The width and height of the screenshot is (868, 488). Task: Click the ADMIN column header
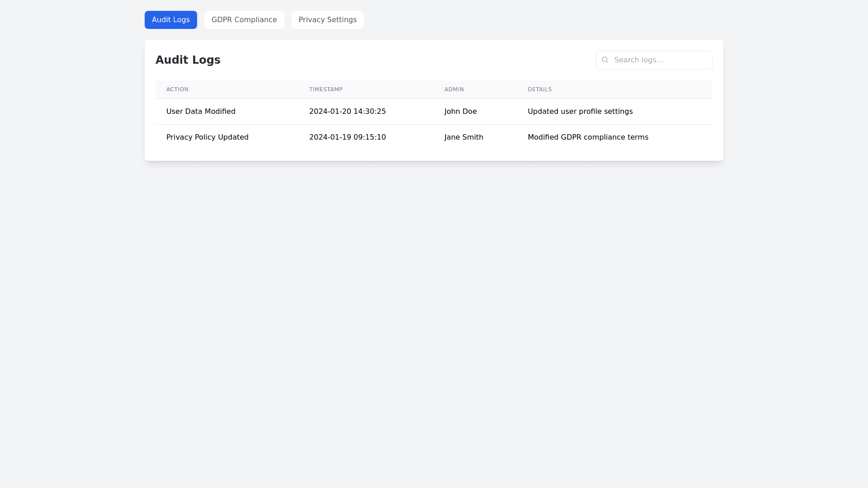(454, 89)
